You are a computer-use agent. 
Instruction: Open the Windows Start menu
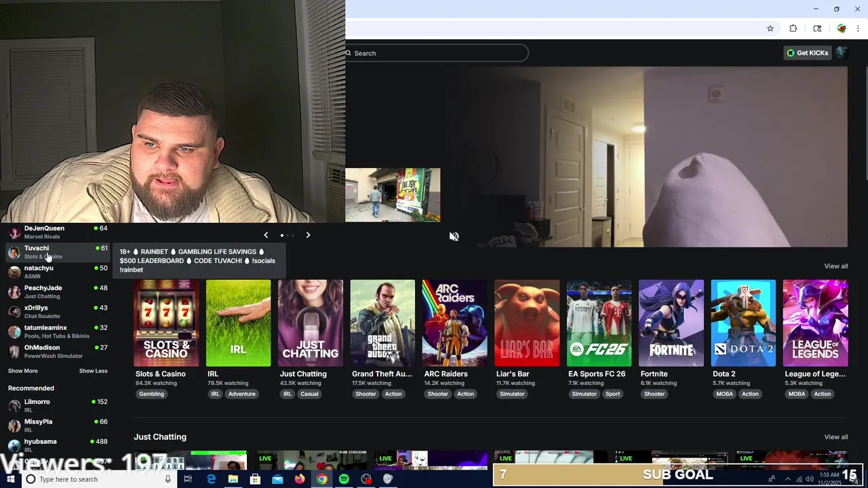[10, 479]
